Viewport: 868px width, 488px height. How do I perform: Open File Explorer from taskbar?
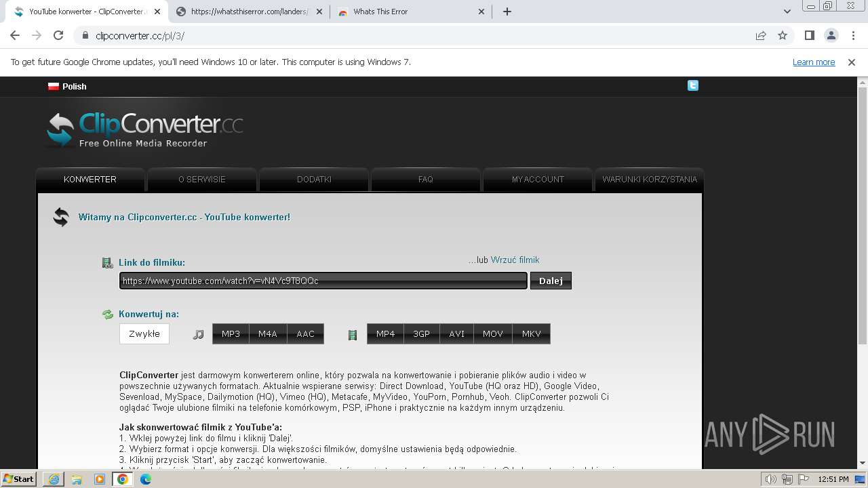point(77,479)
